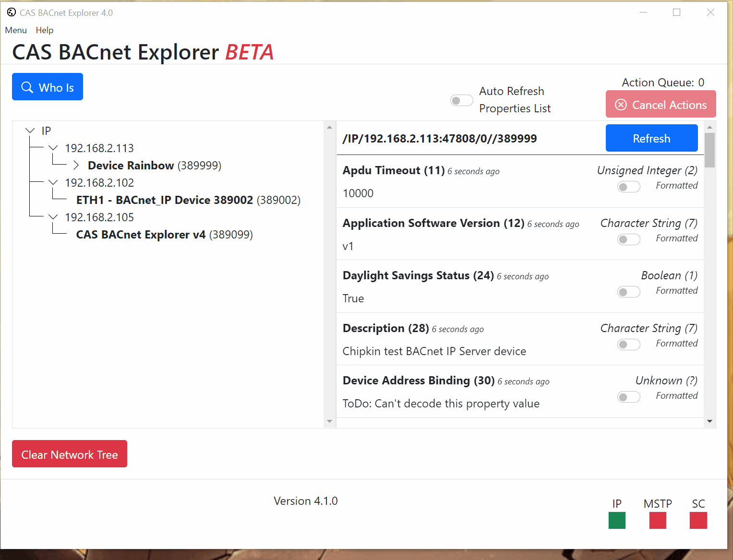Click the green IP status indicator
Viewport: 733px width, 560px height.
617,520
